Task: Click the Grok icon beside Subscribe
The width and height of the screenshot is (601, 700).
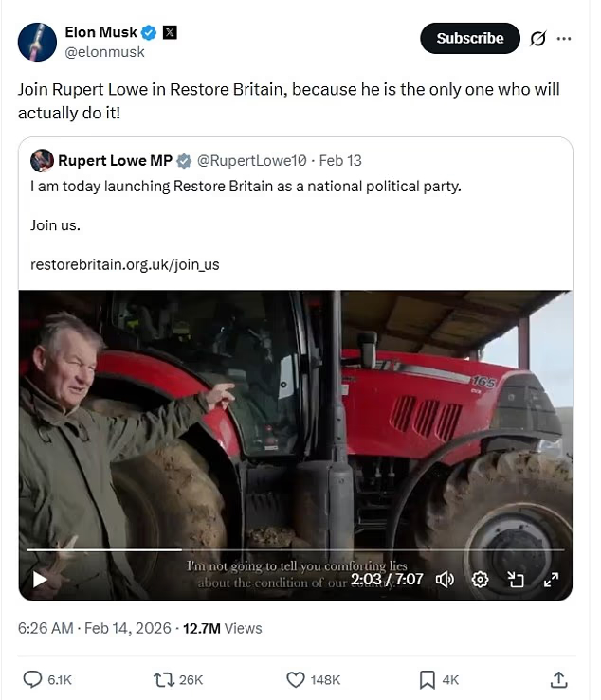Action: tap(537, 39)
